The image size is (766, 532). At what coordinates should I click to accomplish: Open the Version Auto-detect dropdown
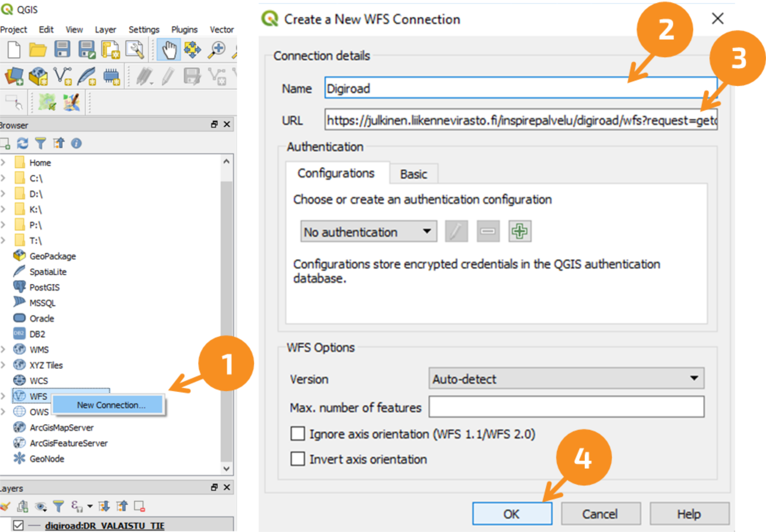[x=566, y=378]
